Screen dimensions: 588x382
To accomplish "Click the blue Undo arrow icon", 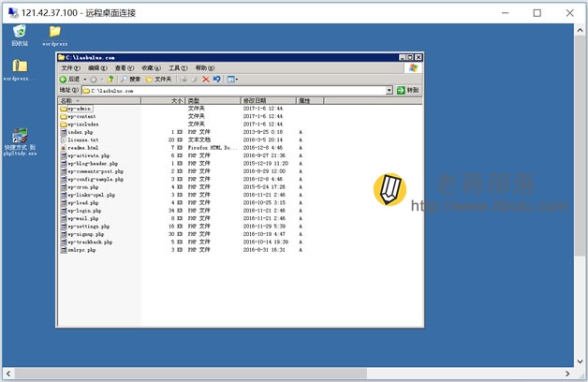I will click(216, 79).
